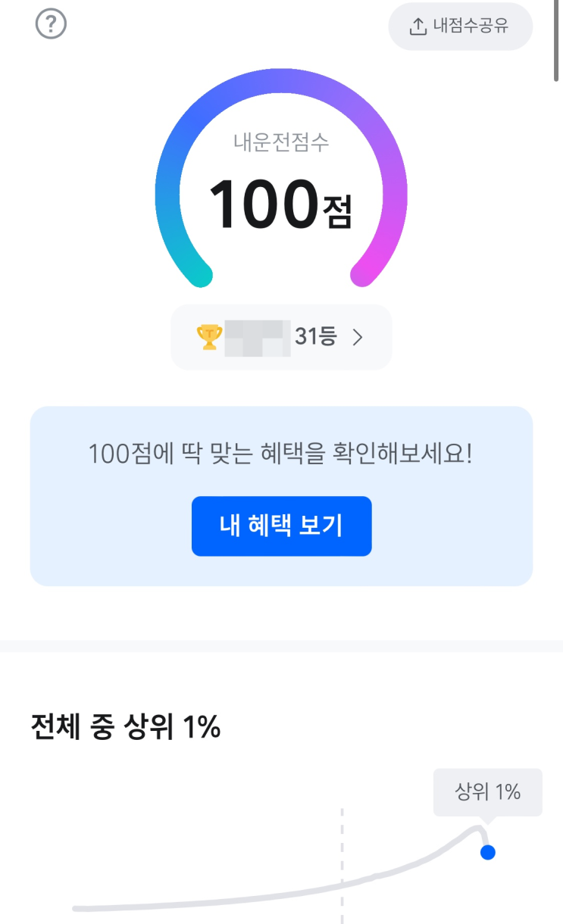Click the vertical scrollbar at right edge
The width and height of the screenshot is (563, 924).
coord(558,38)
